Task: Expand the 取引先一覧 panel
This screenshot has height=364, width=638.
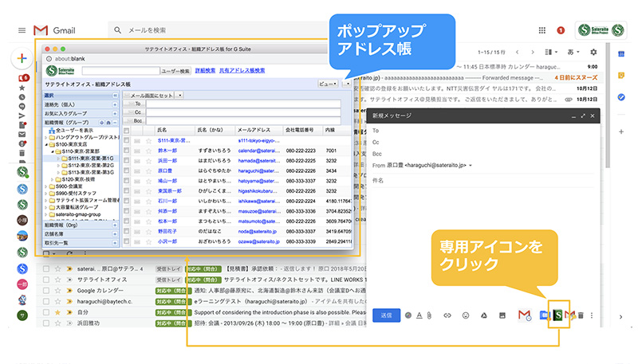Action: click(115, 243)
